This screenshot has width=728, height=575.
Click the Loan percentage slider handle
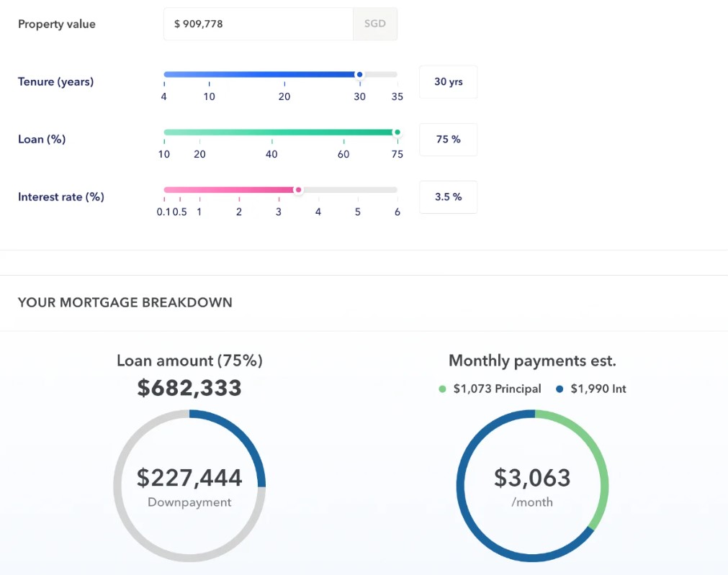(x=396, y=132)
